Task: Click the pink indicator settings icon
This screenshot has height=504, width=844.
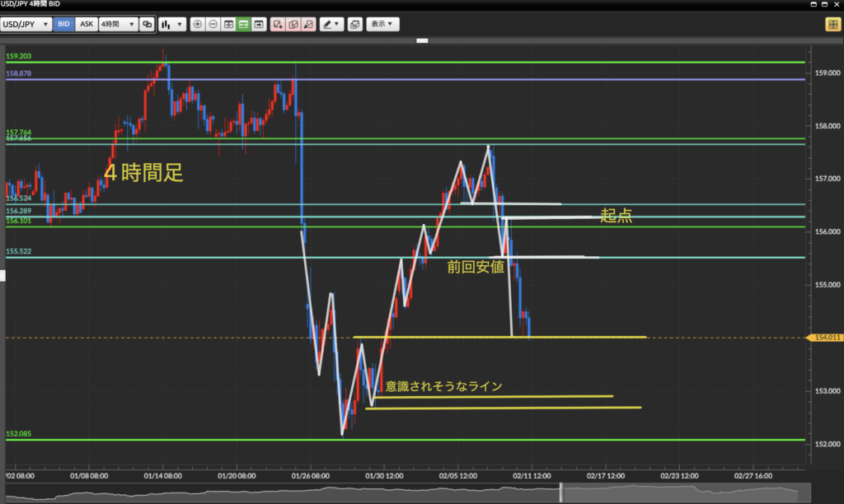Action: pos(293,25)
